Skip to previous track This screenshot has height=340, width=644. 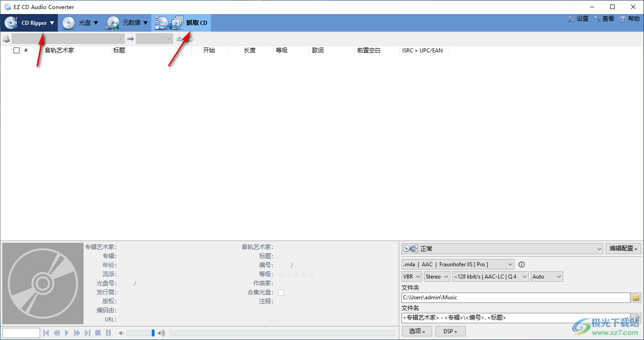[x=46, y=333]
